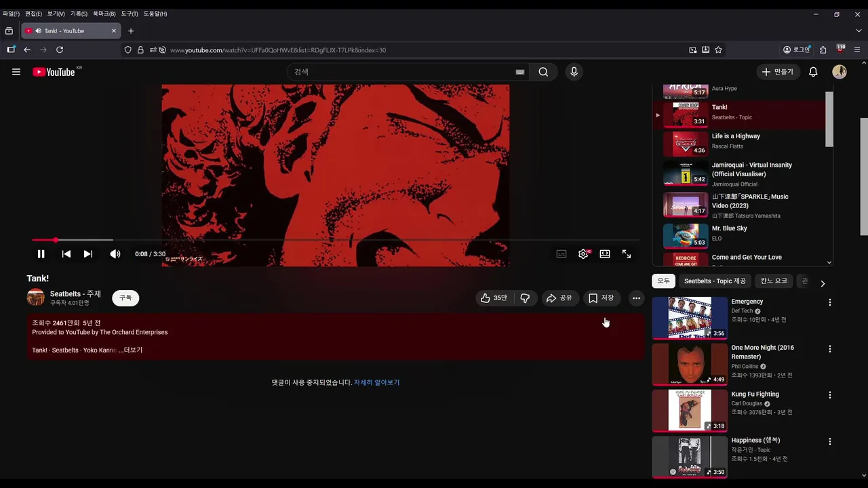
Task: Reload the current page
Action: tap(60, 50)
